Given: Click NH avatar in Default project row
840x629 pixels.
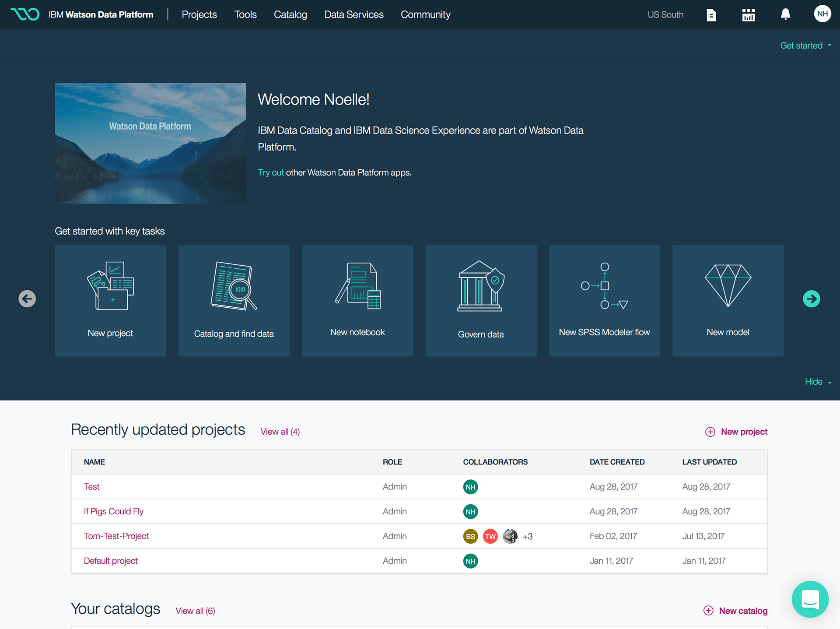Looking at the screenshot, I should pyautogui.click(x=471, y=561).
